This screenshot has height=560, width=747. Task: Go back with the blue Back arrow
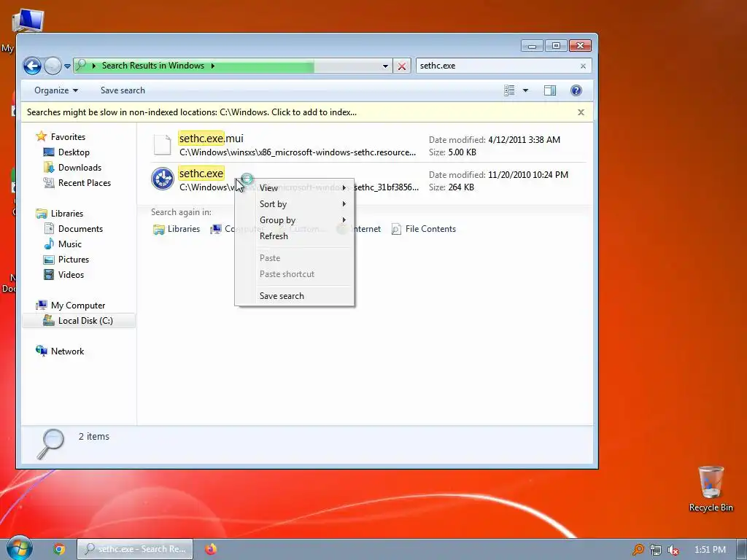coord(32,66)
